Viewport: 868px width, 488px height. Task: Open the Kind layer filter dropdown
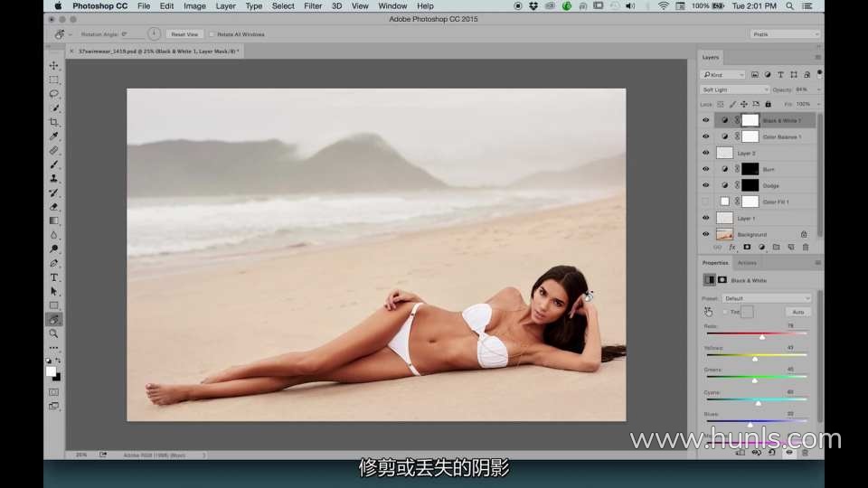pos(723,75)
